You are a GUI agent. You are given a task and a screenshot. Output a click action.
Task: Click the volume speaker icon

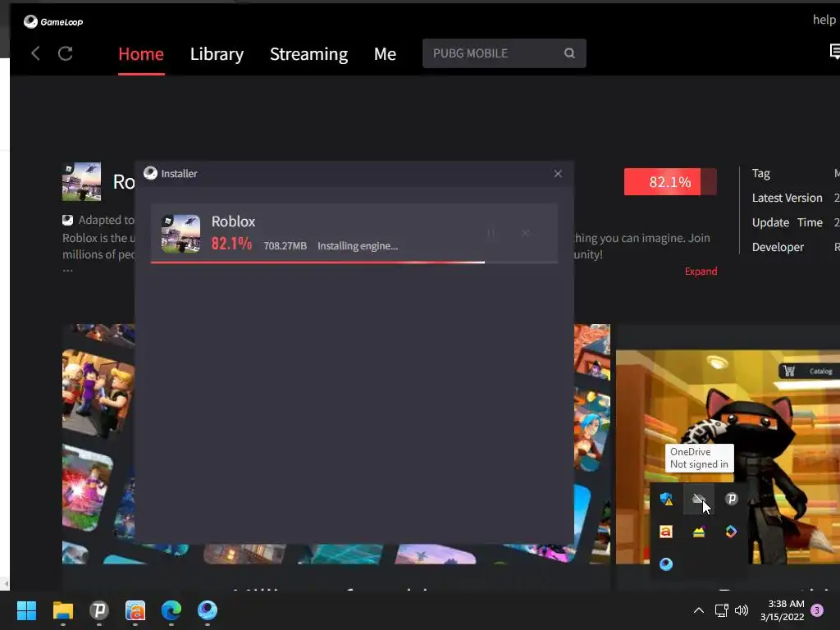[x=742, y=610]
